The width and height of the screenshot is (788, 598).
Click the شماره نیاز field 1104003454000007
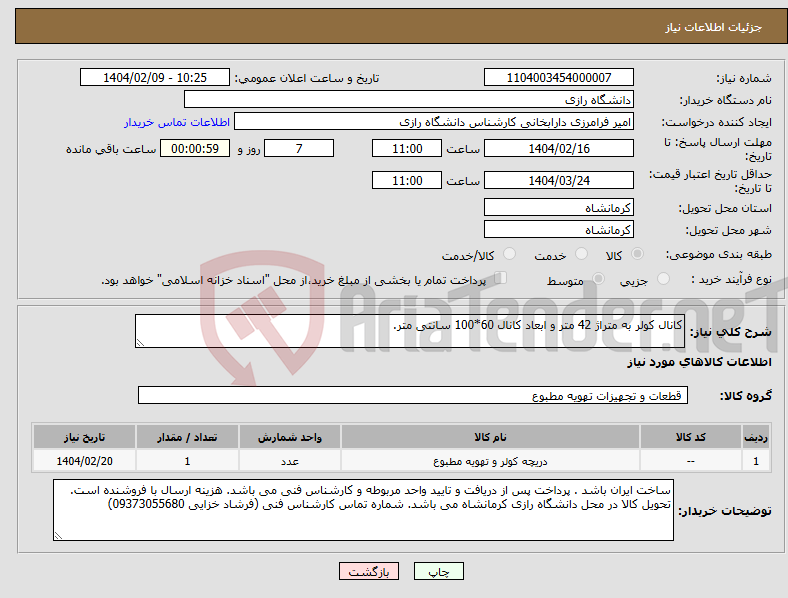[558, 77]
